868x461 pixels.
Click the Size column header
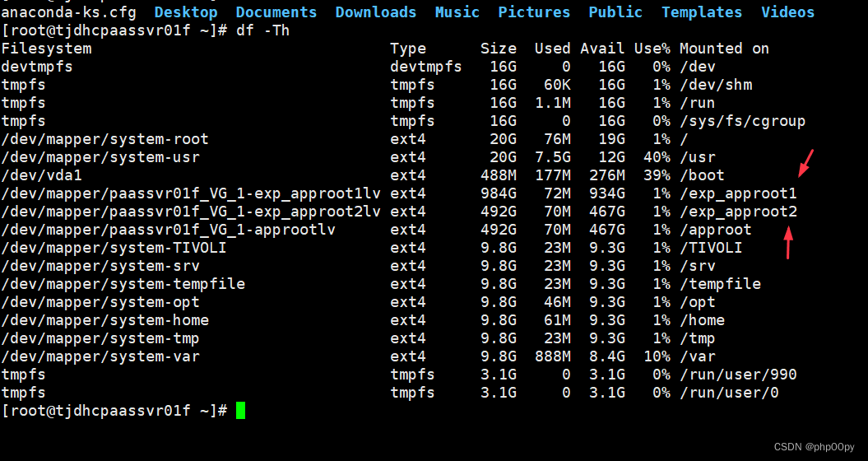coord(499,49)
